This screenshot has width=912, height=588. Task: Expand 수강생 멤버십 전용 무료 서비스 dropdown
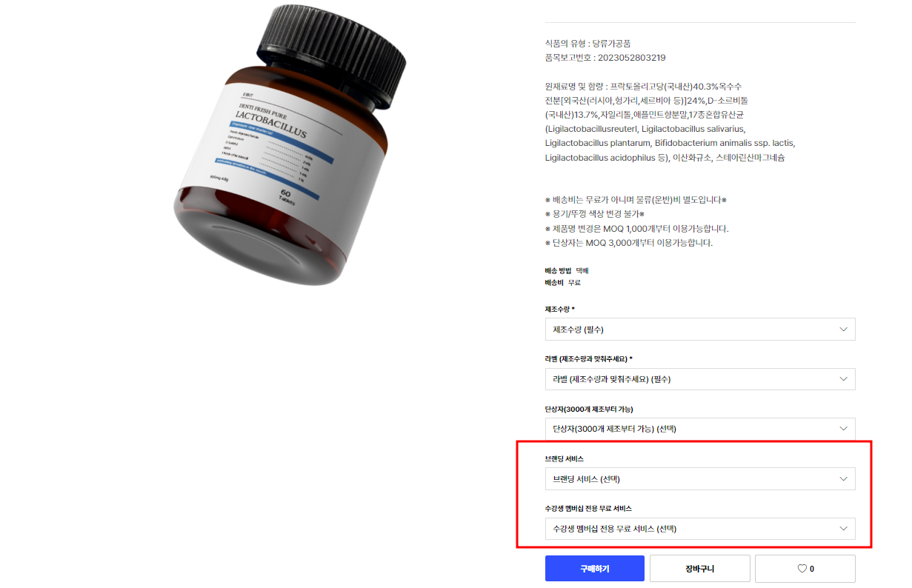pos(700,529)
